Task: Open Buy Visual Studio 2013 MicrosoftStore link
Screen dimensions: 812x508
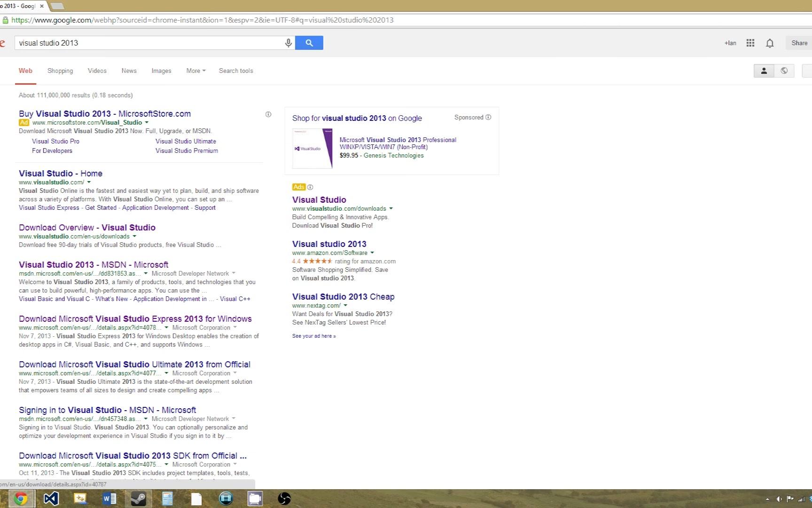Action: tap(105, 113)
